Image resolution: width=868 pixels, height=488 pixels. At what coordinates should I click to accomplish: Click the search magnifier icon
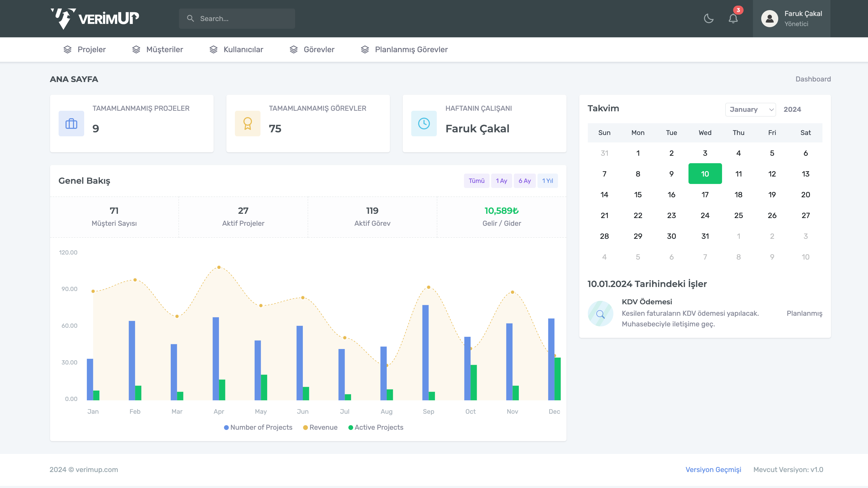(x=190, y=19)
